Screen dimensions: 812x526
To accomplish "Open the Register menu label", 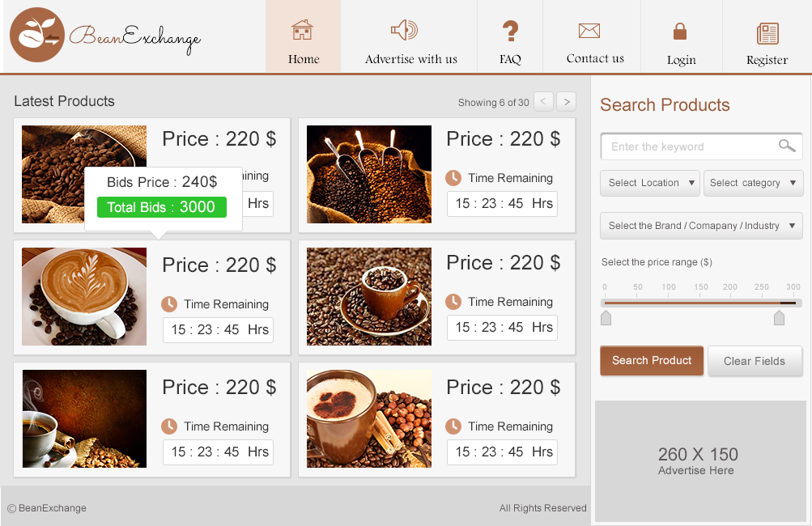I will click(767, 60).
